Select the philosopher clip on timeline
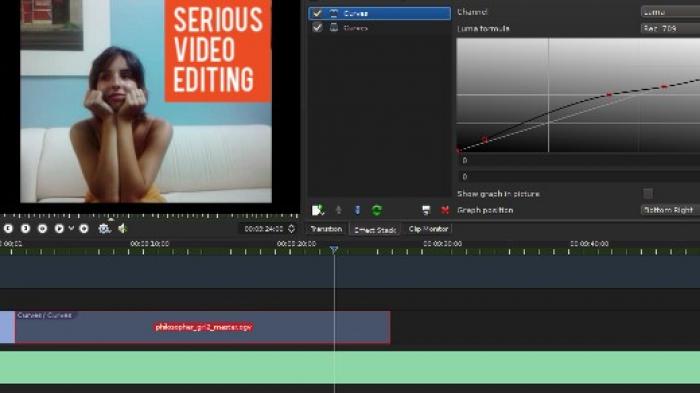This screenshot has height=393, width=700. (x=203, y=327)
